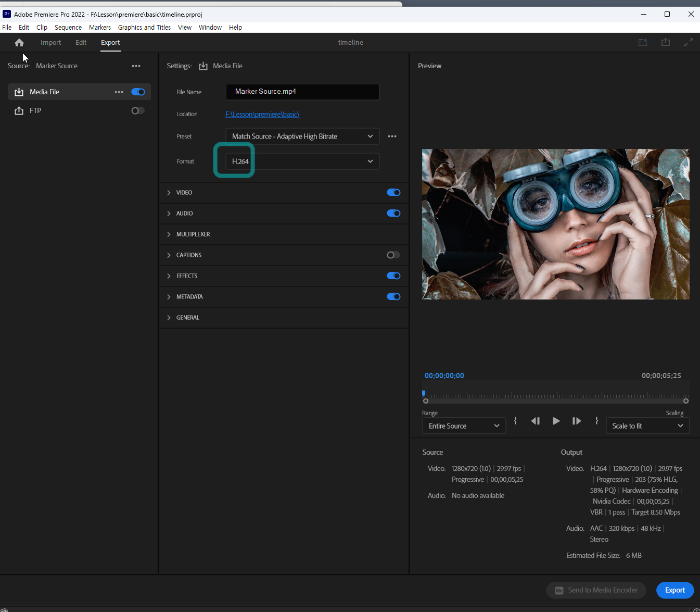Edit the File Name field
The image size is (700, 612).
302,92
